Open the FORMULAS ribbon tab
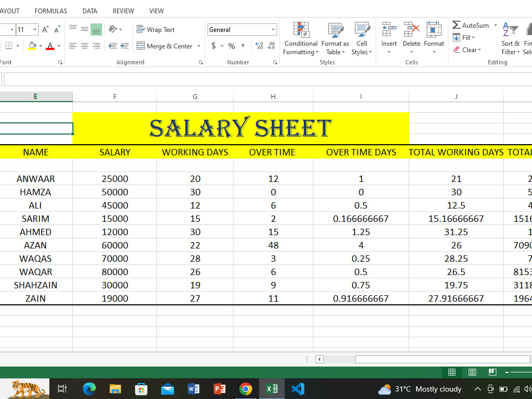The height and width of the screenshot is (399, 532). pyautogui.click(x=51, y=11)
